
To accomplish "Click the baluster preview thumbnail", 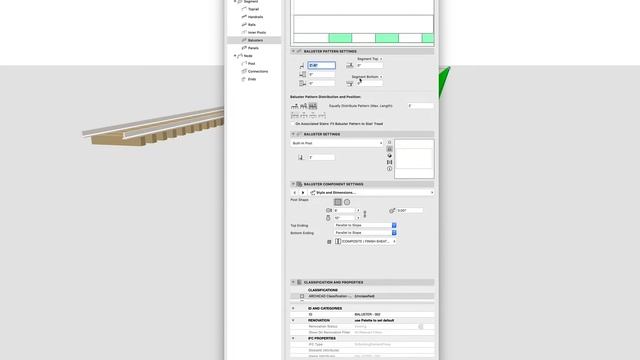I will pyautogui.click(x=414, y=159).
